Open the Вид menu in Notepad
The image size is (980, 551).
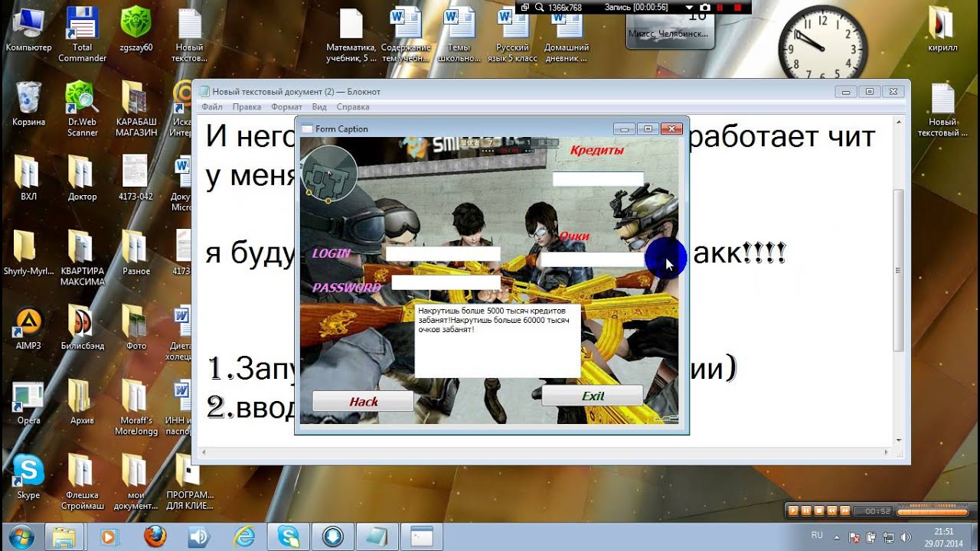coord(319,107)
